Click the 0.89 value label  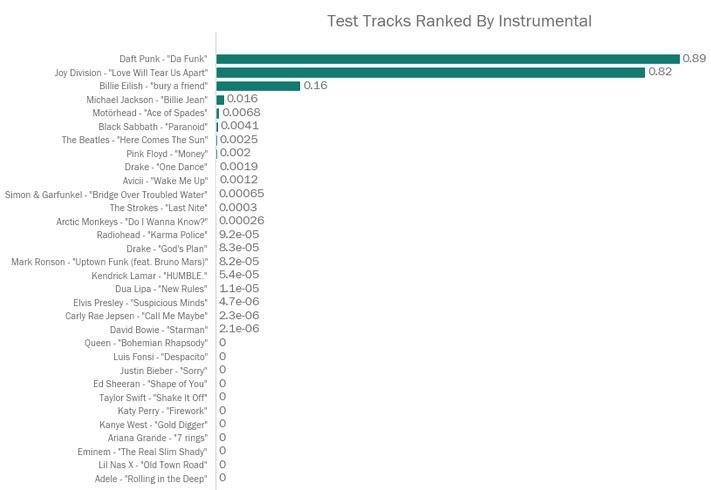694,58
